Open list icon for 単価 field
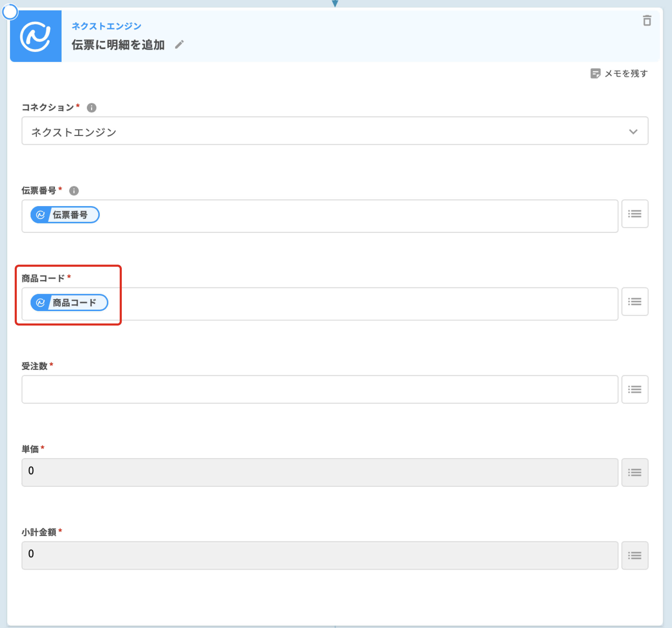The width and height of the screenshot is (672, 628). pos(634,473)
